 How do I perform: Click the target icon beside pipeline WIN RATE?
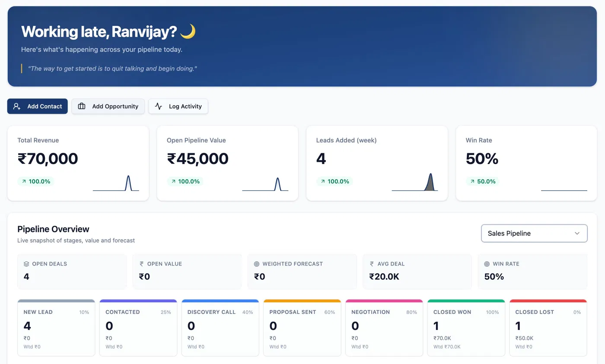pyautogui.click(x=487, y=264)
